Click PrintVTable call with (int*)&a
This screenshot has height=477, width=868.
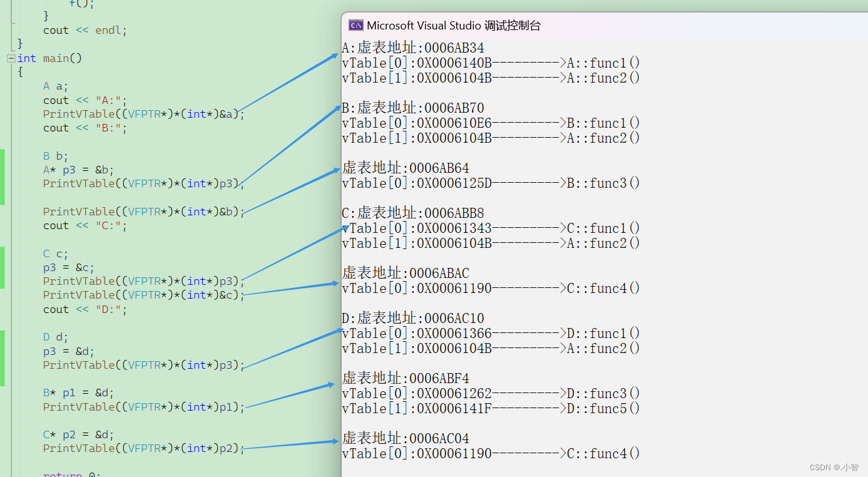[144, 114]
